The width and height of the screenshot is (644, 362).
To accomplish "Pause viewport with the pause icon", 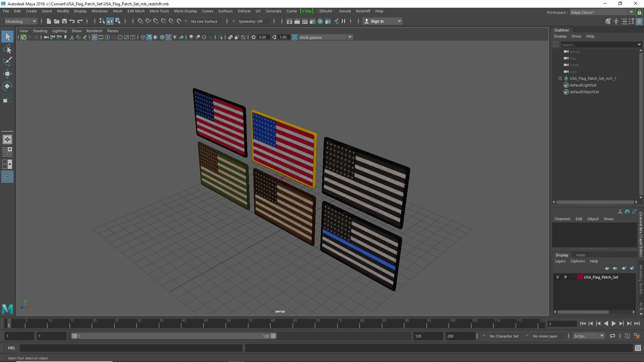I will point(343,21).
